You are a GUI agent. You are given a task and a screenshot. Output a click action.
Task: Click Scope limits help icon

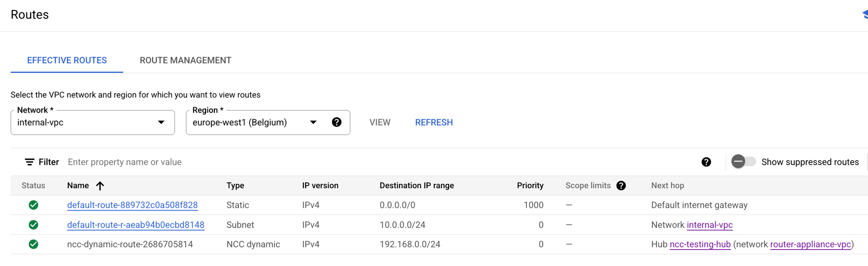621,186
